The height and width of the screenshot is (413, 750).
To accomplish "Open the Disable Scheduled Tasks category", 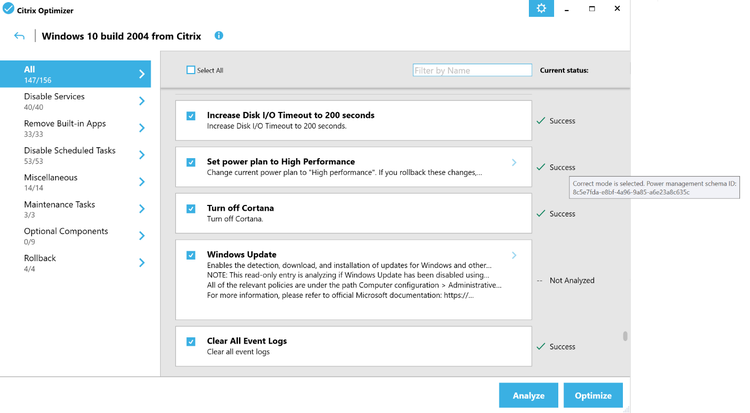I will (x=75, y=155).
